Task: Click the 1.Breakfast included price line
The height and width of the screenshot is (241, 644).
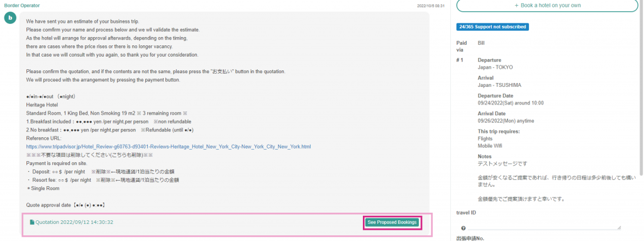Action: coord(108,121)
